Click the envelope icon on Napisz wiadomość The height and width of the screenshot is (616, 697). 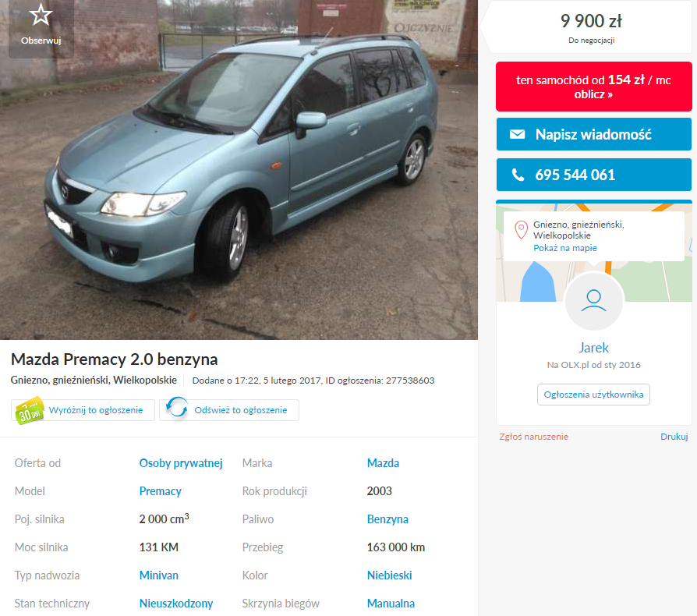point(517,134)
